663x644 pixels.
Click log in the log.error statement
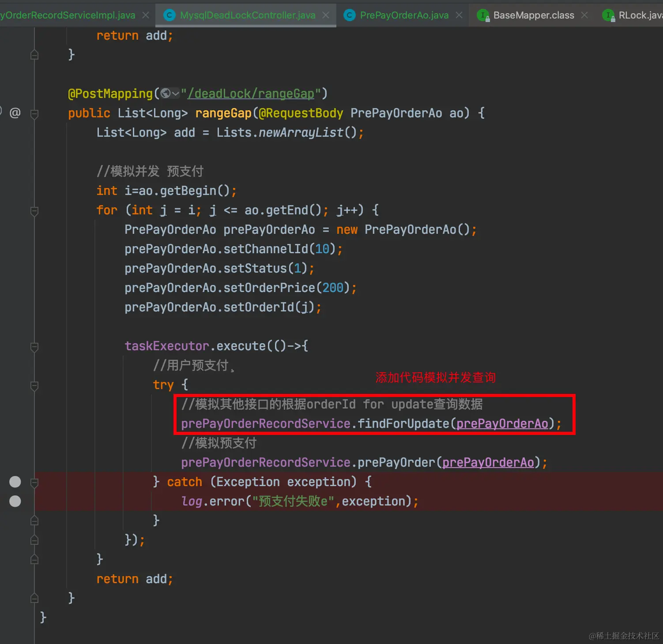[x=192, y=501]
